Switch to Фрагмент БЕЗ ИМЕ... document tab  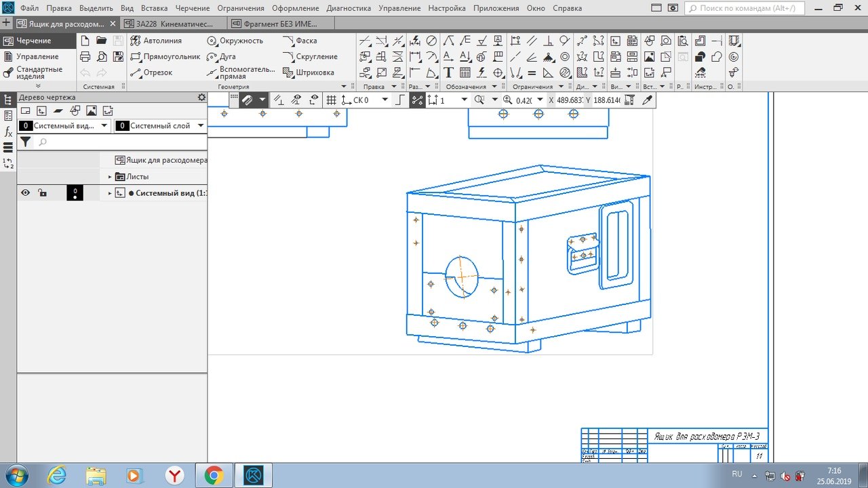coord(279,24)
